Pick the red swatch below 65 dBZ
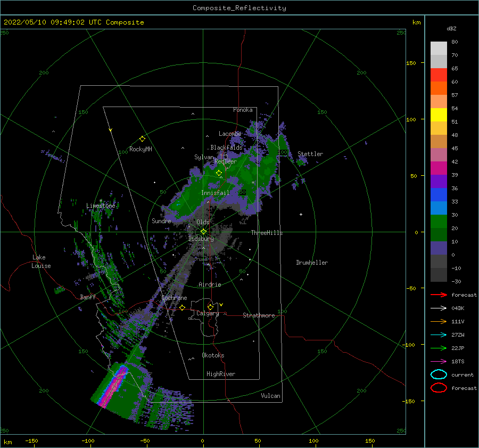Image resolution: width=479 pixels, height=448 pixels. [439, 75]
